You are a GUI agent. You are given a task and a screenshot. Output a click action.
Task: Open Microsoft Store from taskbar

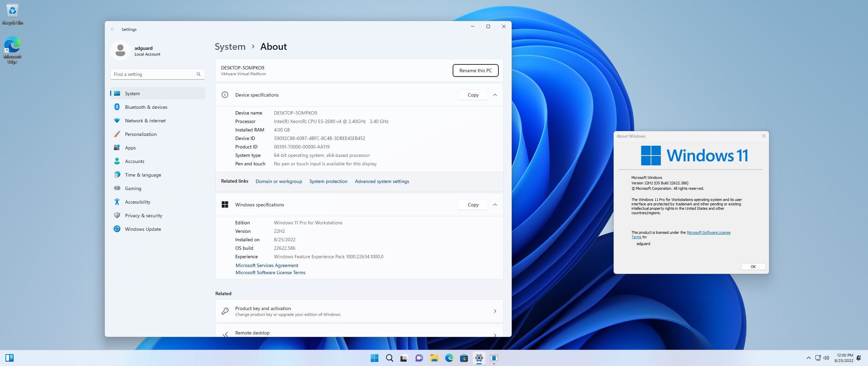(464, 358)
